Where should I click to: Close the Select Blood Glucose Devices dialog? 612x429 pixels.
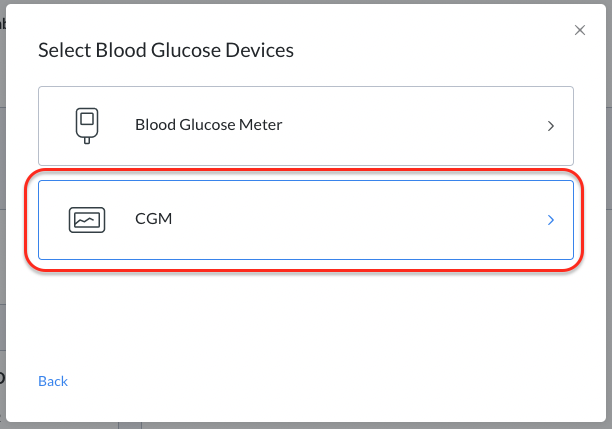pos(580,31)
